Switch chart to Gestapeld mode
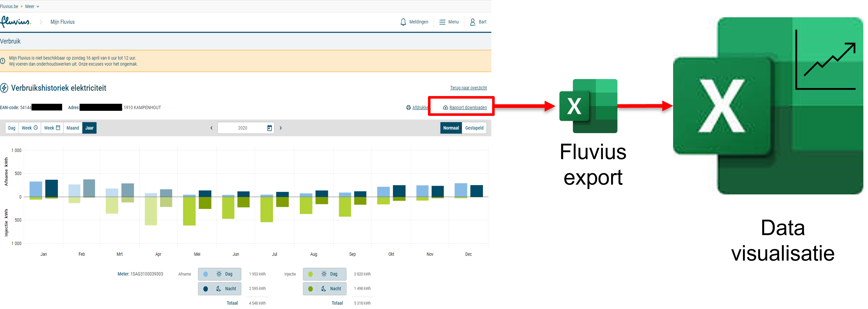868x309 pixels. pyautogui.click(x=474, y=128)
